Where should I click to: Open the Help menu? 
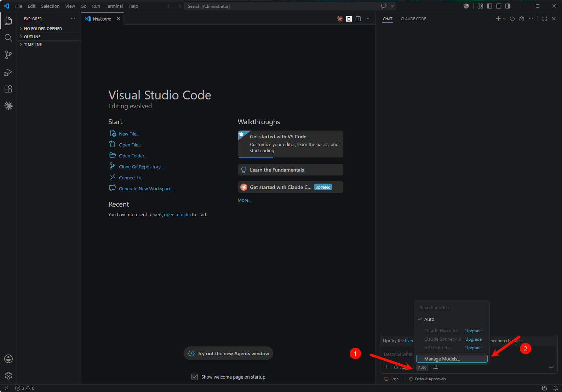133,6
